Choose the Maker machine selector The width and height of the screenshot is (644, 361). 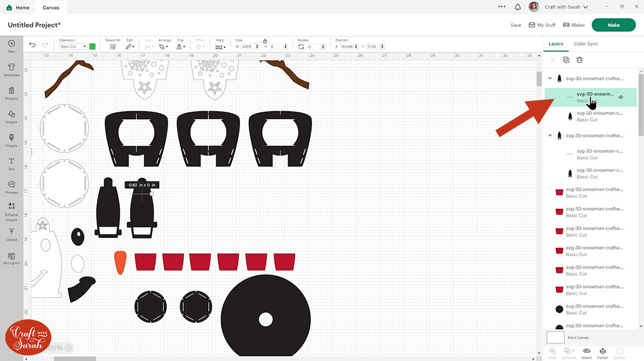[574, 25]
